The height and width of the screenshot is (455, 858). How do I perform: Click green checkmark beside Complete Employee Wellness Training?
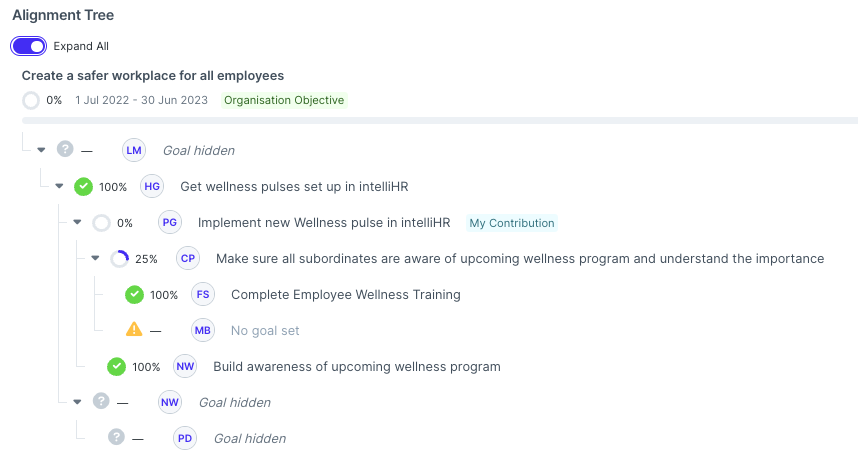pyautogui.click(x=134, y=295)
